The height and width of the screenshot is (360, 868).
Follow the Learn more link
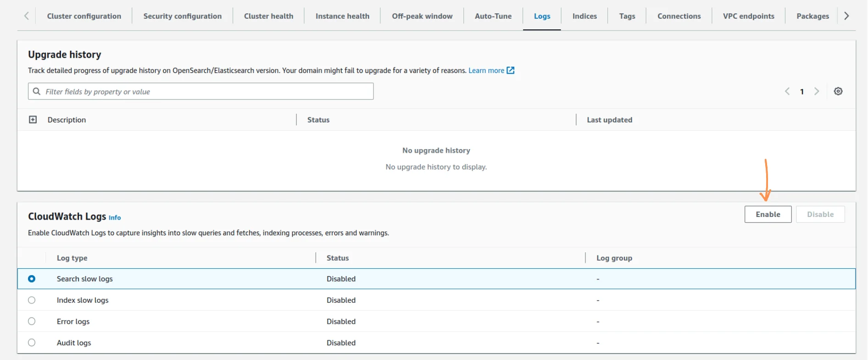coord(486,71)
